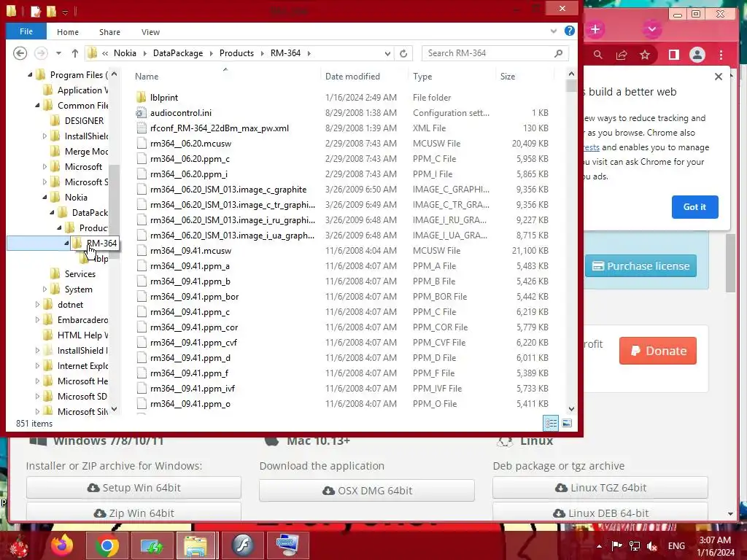Select the audiocontrol.ini file icon
This screenshot has width=747, height=560.
pos(141,113)
